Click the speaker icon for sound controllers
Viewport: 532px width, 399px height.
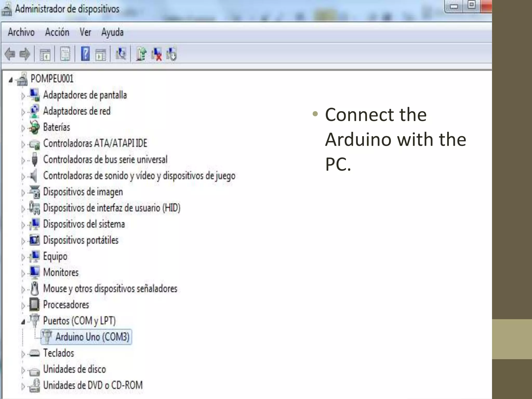coord(34,176)
